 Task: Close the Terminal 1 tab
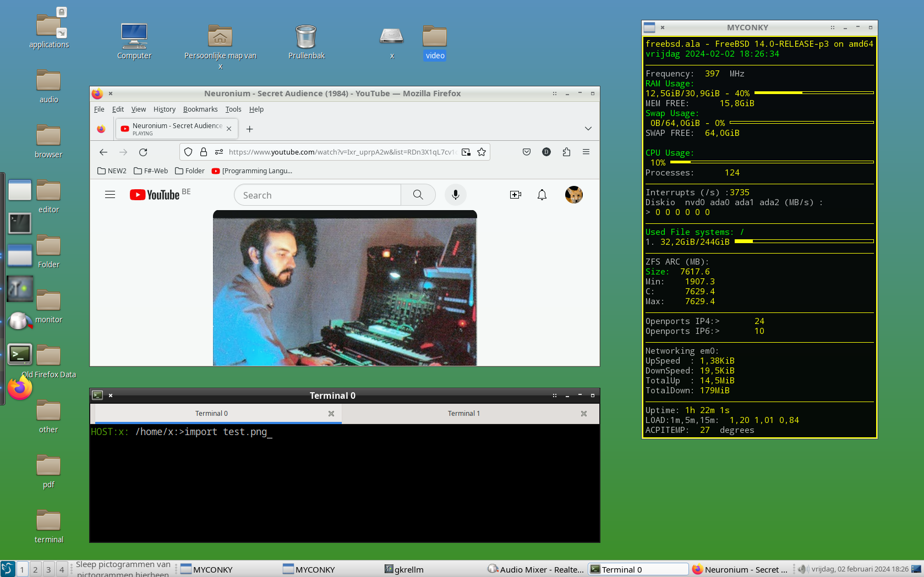coord(584,414)
